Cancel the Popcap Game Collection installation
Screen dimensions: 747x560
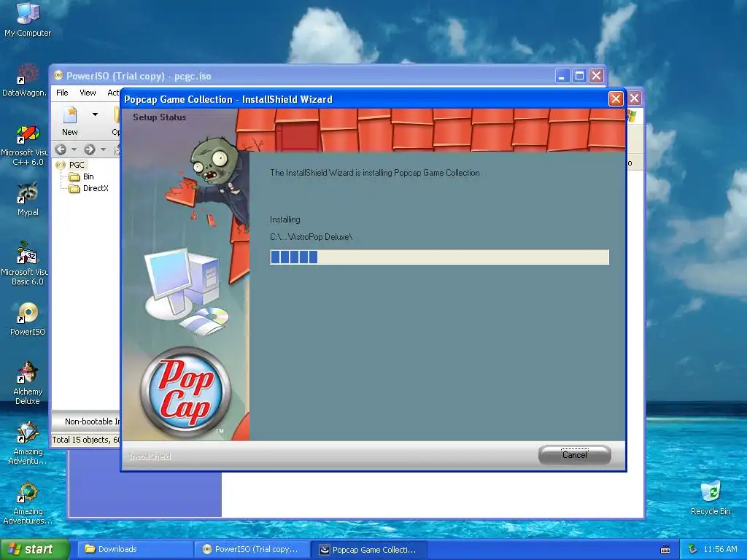click(575, 455)
